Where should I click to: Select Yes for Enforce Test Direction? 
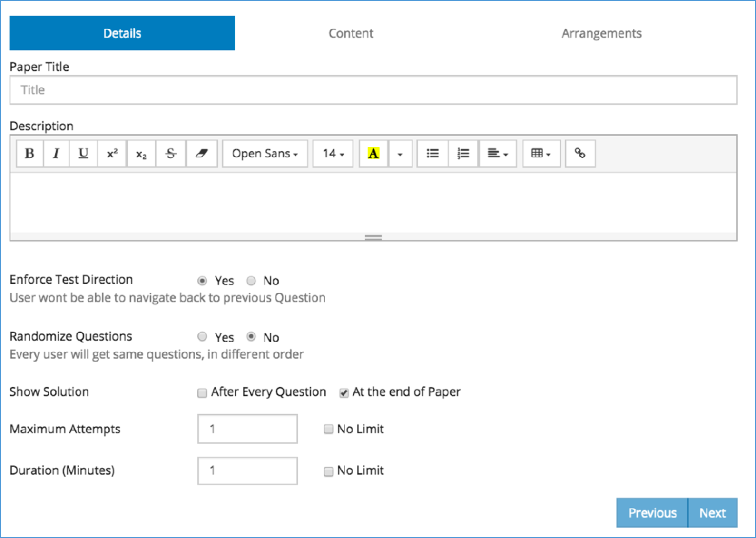pos(202,281)
